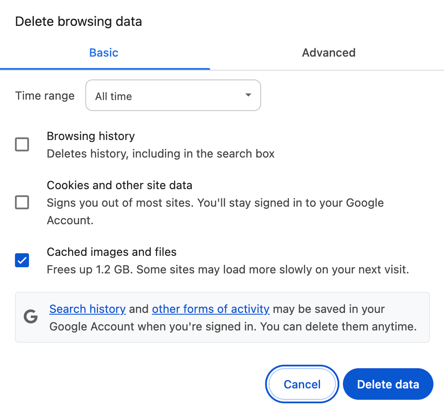Image resolution: width=444 pixels, height=409 pixels.
Task: Click the Time range label
Action: [x=45, y=96]
